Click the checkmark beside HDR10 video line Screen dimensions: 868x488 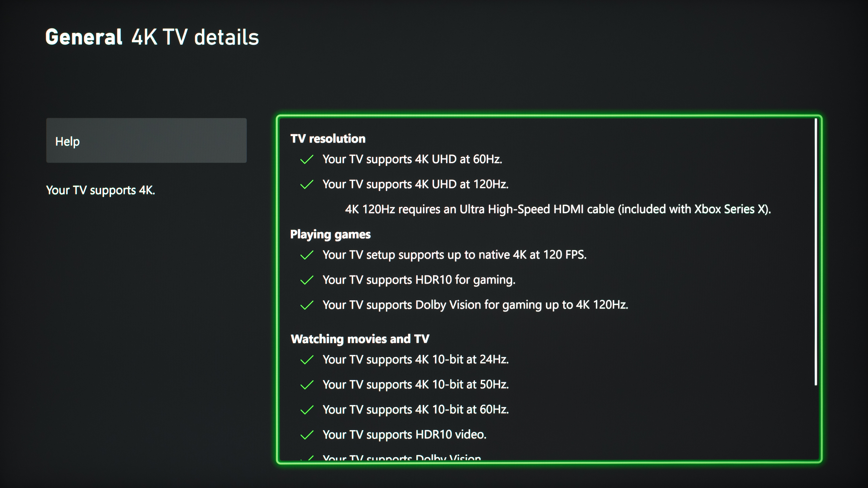[x=307, y=435]
